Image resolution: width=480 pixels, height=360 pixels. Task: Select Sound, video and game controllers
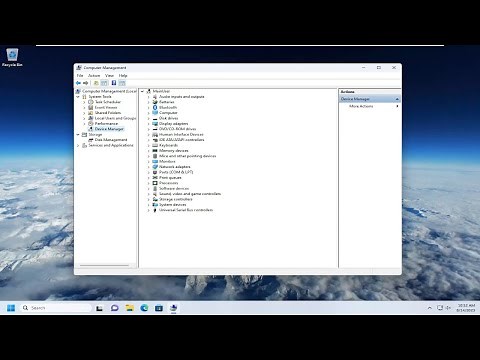click(190, 194)
